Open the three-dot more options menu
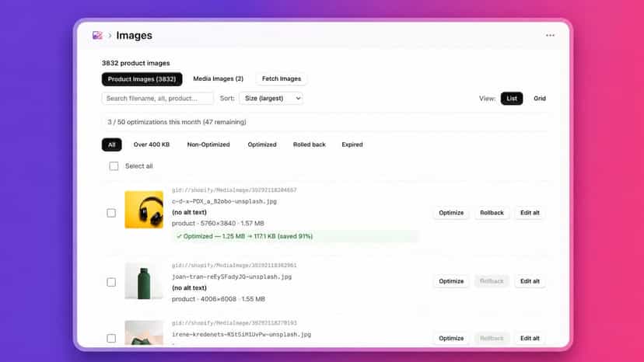This screenshot has height=362, width=644. click(550, 35)
